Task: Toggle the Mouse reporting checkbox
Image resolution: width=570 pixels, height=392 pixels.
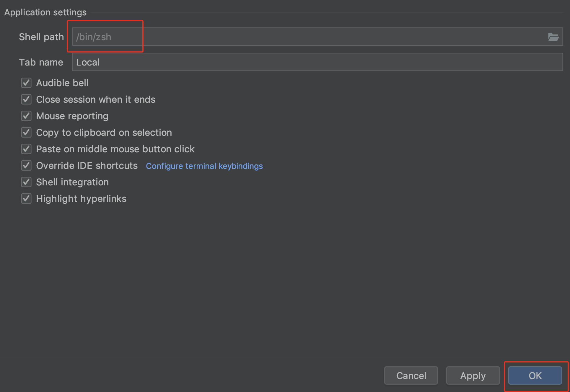Action: point(26,116)
